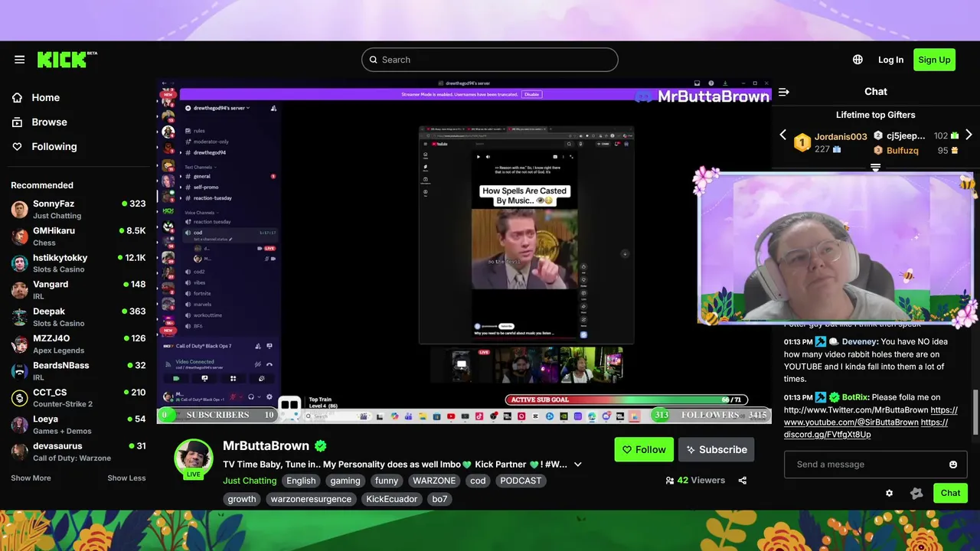
Task: Select the warzoneresurgence tag
Action: pyautogui.click(x=311, y=499)
